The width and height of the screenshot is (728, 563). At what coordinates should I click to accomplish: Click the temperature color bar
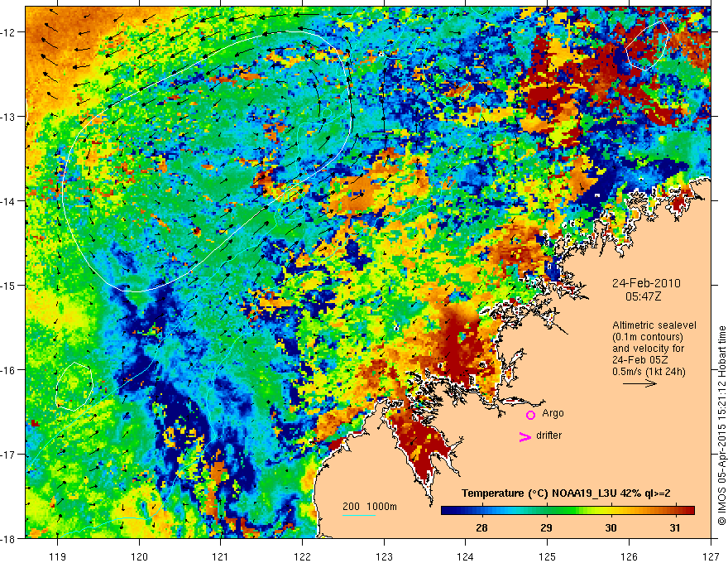(x=568, y=511)
